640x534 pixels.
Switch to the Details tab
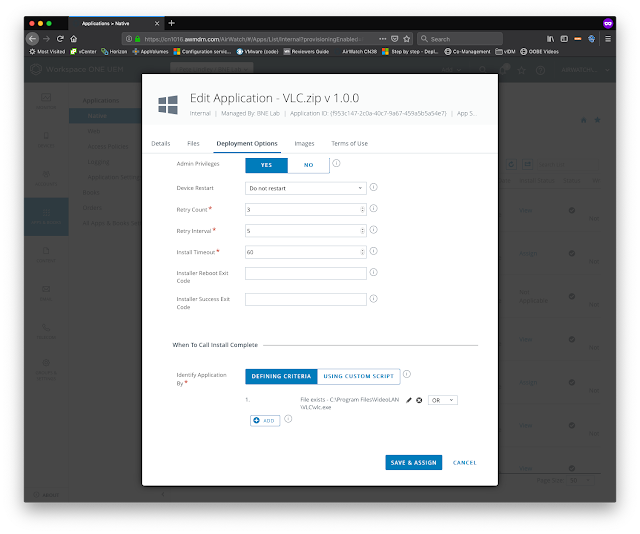pos(160,143)
